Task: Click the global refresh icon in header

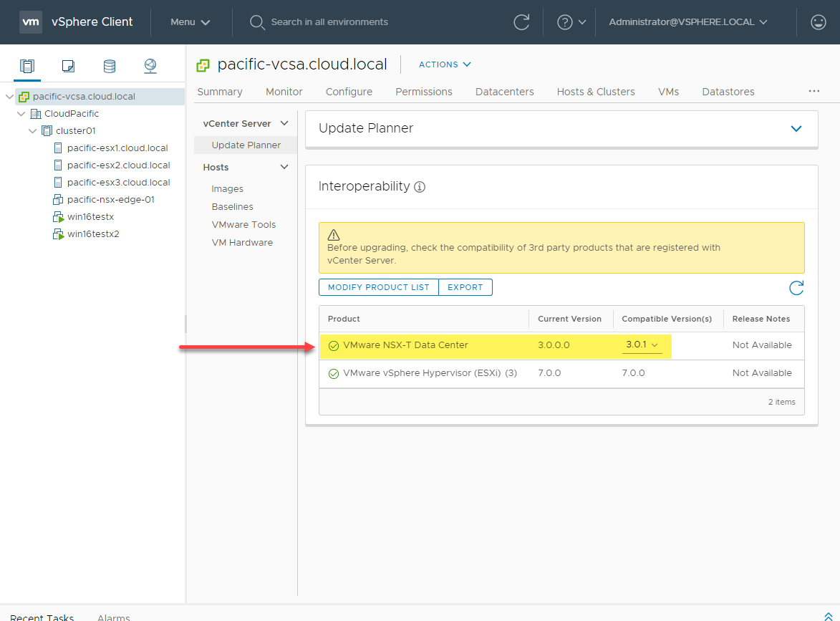Action: pos(521,22)
